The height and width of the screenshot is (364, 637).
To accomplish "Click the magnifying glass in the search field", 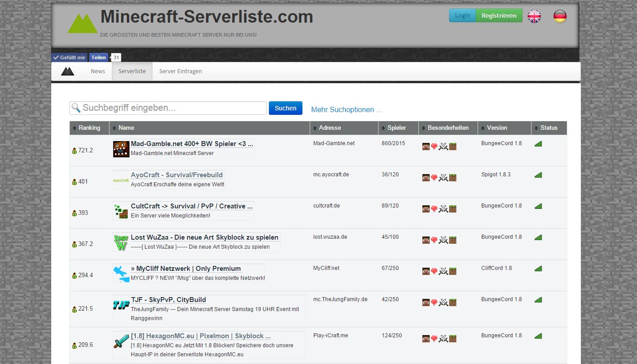I will point(76,108).
